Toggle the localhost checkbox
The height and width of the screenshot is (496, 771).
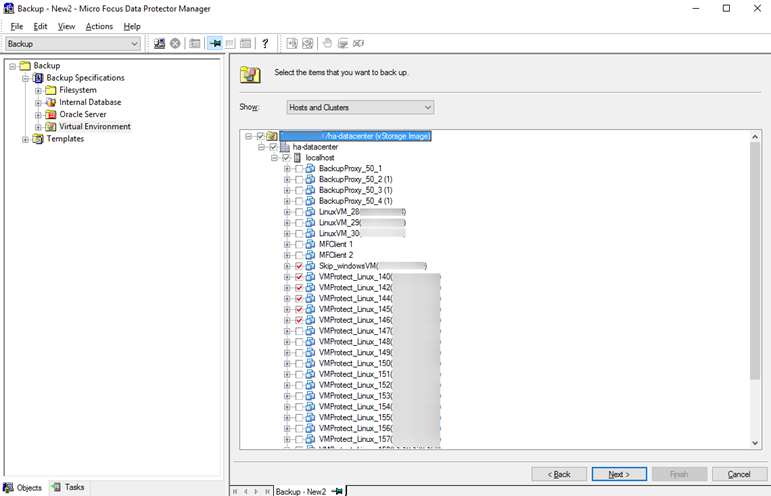point(286,158)
